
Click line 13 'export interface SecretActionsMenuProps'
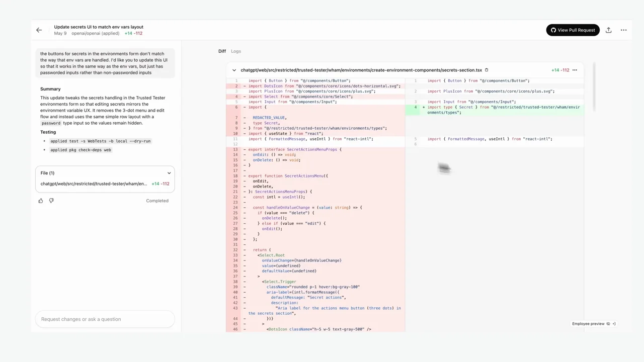(x=315, y=149)
